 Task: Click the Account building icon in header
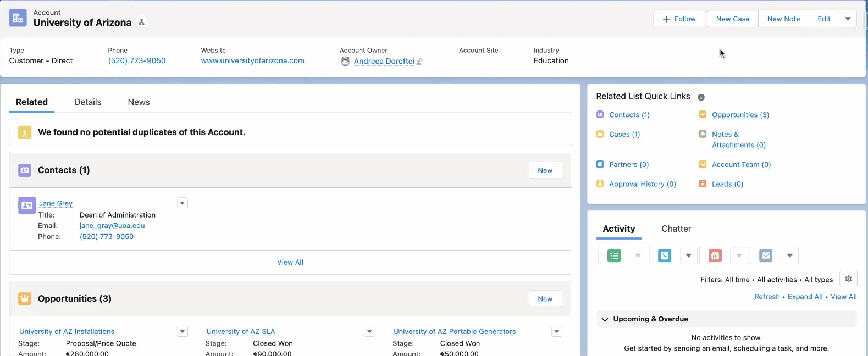click(18, 18)
